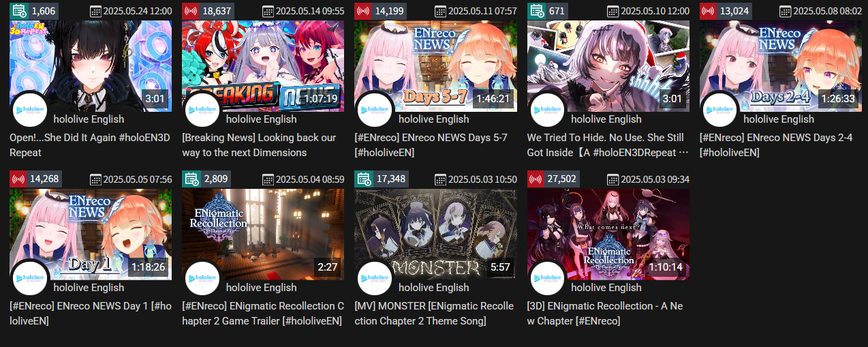Open hololive avatar on Breaking News video
Screen dimensions: 868x347
202,110
